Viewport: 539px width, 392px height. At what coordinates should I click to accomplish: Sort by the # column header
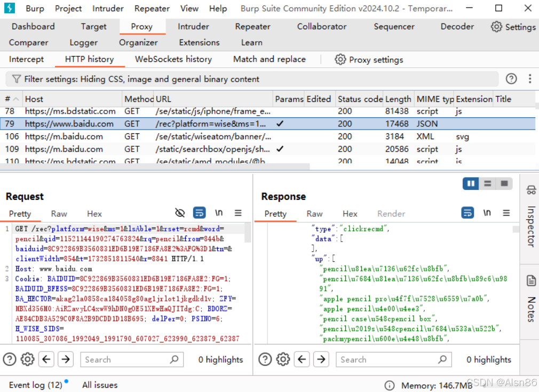pyautogui.click(x=11, y=99)
